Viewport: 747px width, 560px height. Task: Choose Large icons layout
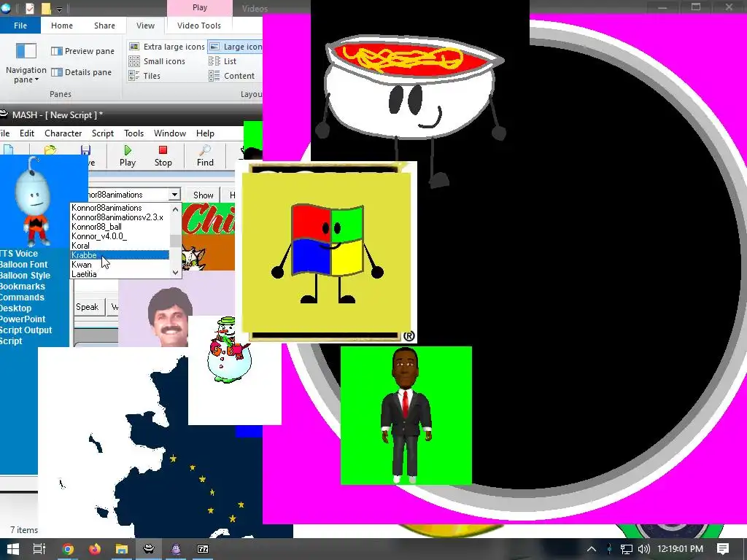pyautogui.click(x=236, y=47)
